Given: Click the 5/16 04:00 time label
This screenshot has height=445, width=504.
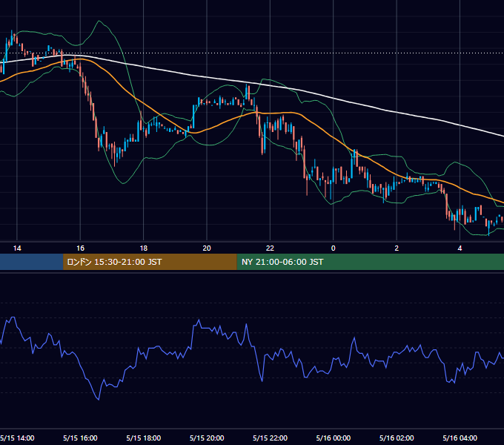Looking at the screenshot, I should [x=460, y=438].
